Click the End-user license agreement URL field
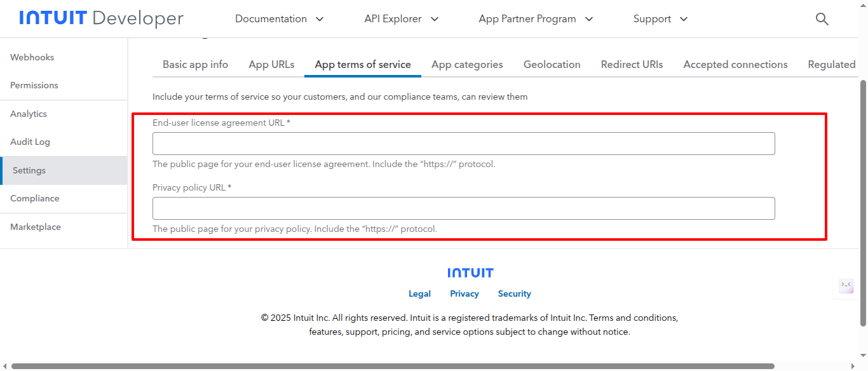868x371 pixels. pos(463,144)
